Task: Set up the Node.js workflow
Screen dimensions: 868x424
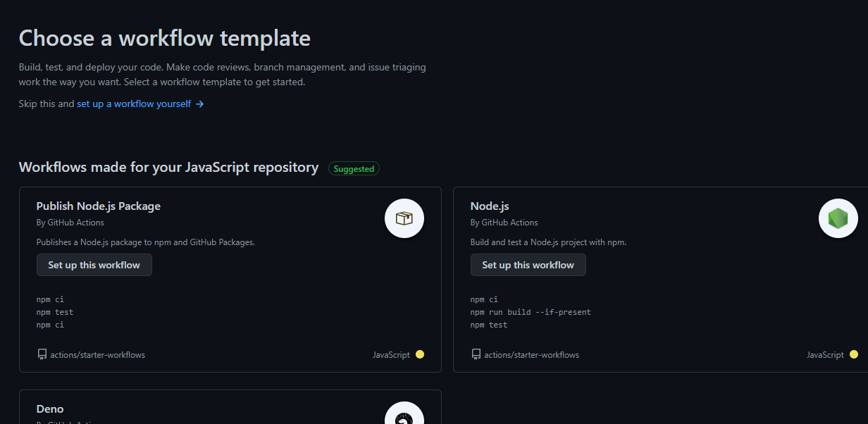Action: [x=528, y=265]
